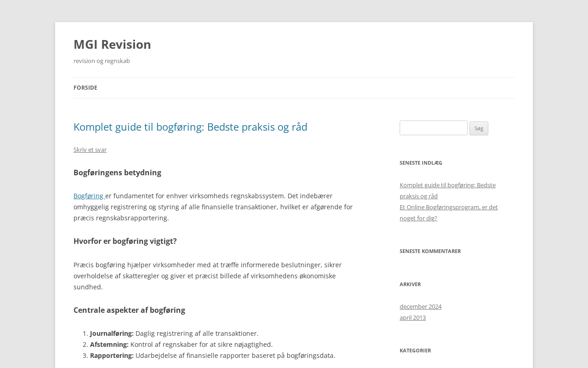The width and height of the screenshot is (588, 368).
Task: Follow the inline Bogføring link in the paragraph
Action: click(x=89, y=196)
